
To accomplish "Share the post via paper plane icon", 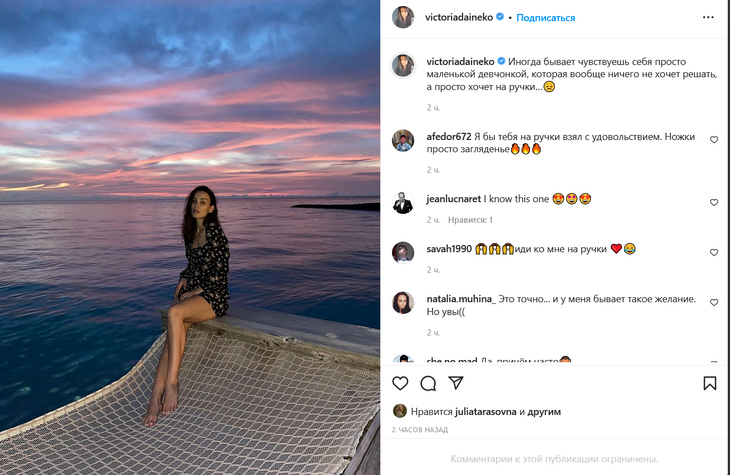I will pos(456,383).
